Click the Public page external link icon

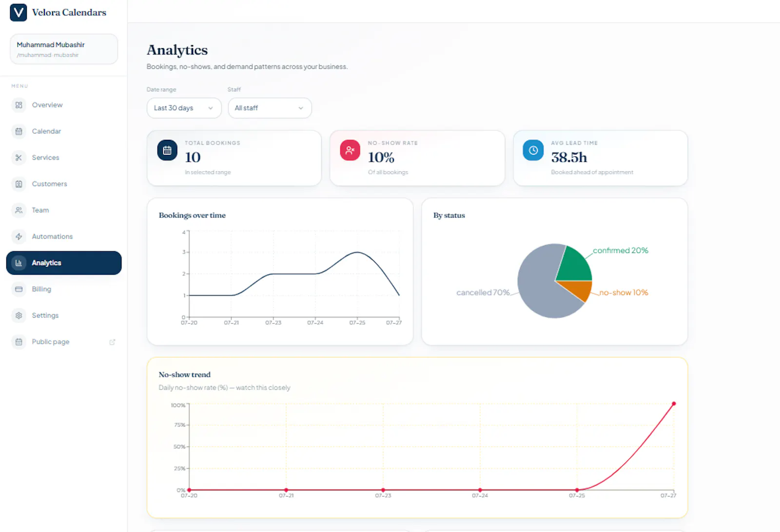[112, 342]
